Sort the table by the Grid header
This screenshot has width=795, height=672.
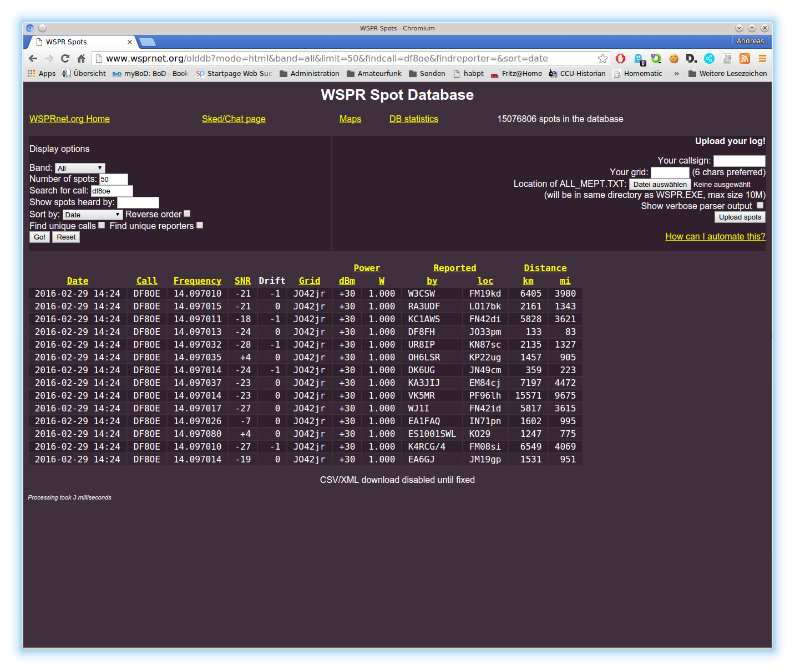pyautogui.click(x=310, y=281)
